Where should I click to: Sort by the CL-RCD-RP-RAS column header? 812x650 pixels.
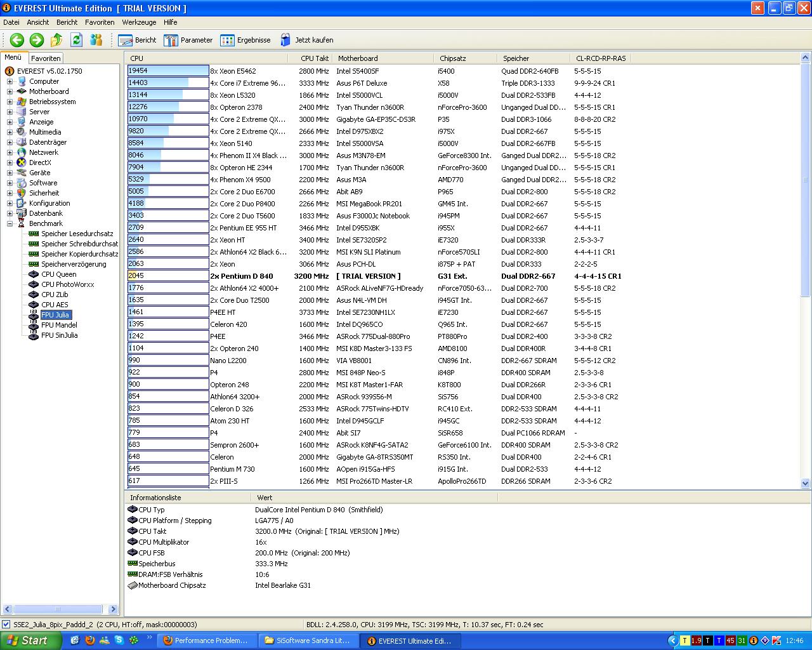[600, 58]
